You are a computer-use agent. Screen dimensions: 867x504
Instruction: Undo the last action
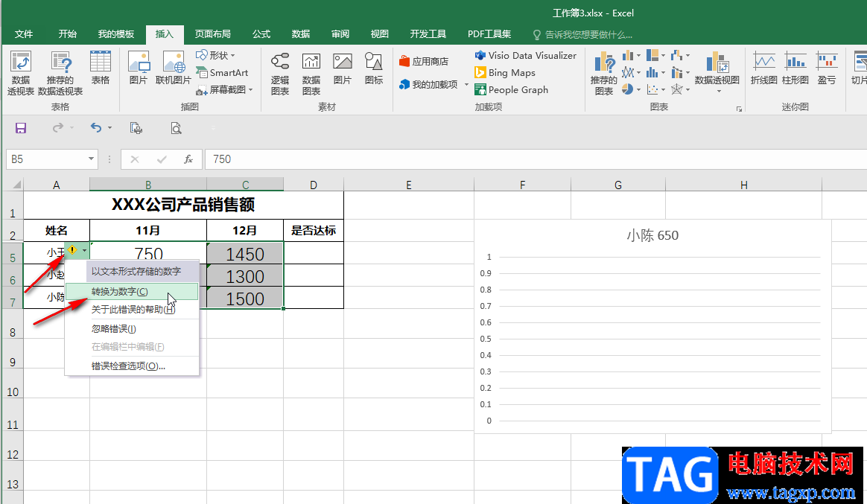pos(96,127)
